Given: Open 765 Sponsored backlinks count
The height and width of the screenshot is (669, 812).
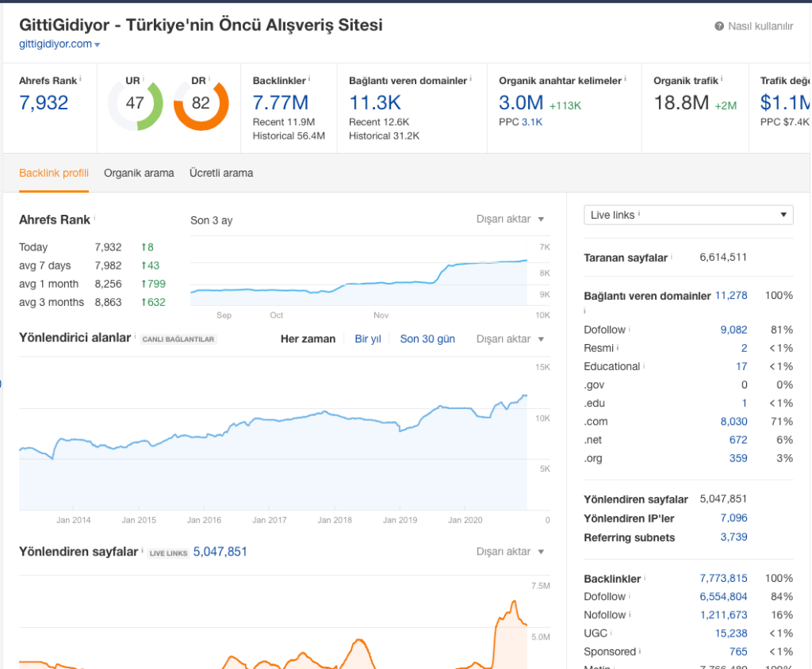Looking at the screenshot, I should click(x=738, y=652).
